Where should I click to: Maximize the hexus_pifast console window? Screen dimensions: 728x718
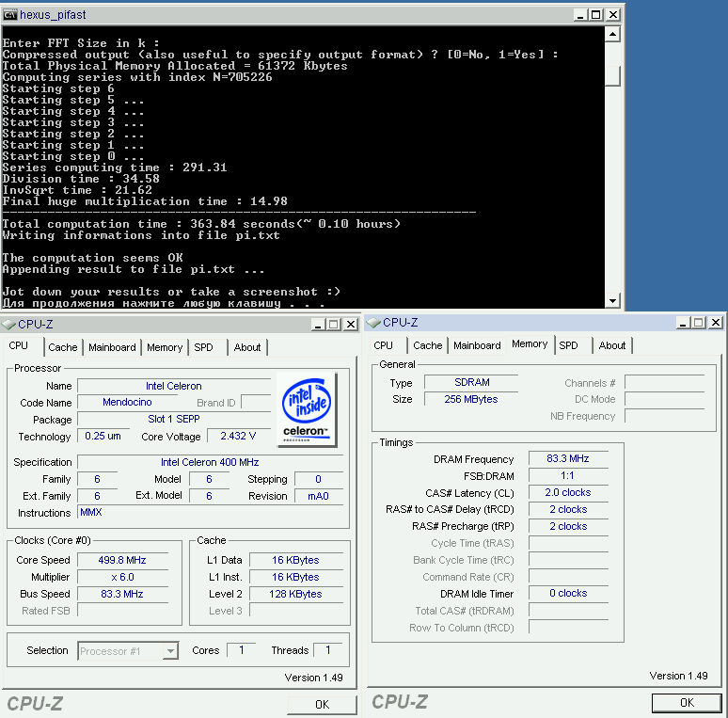596,15
